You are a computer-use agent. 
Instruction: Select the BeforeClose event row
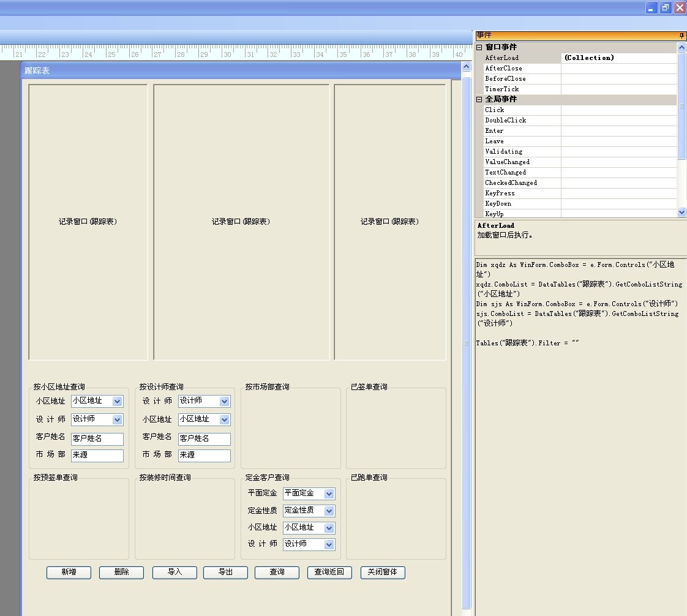coord(580,79)
